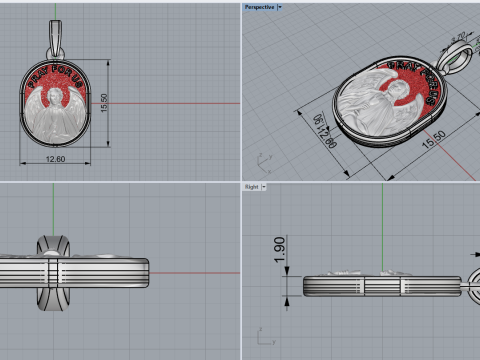The image size is (480, 360).
Task: Open the Perspective viewport dropdown arrow
Action: [x=280, y=7]
